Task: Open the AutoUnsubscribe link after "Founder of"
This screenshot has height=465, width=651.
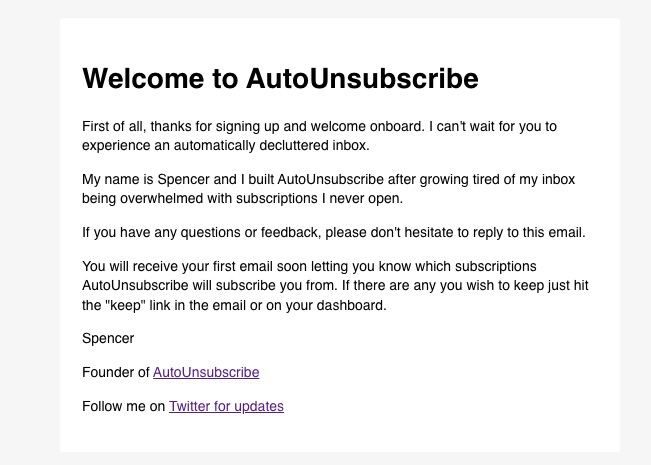Action: tap(206, 372)
